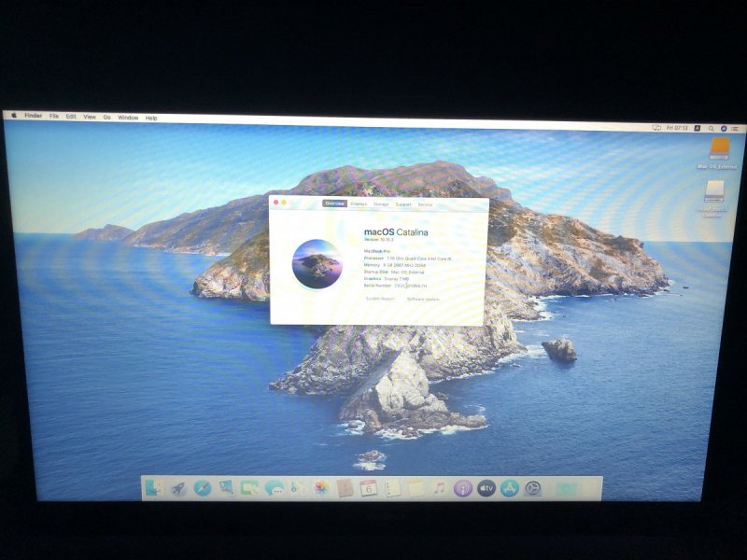This screenshot has width=747, height=560.
Task: Open the File menu
Action: pyautogui.click(x=54, y=116)
